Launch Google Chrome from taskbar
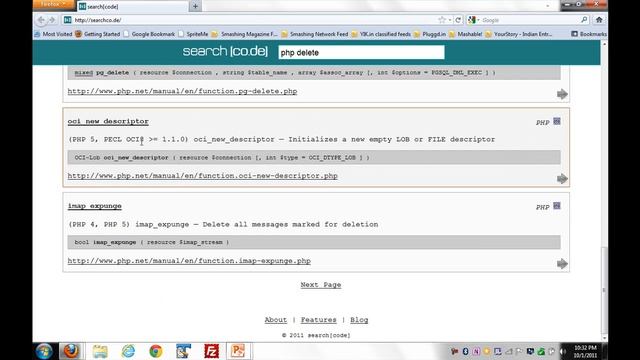This screenshot has height=360, width=640. (x=156, y=351)
